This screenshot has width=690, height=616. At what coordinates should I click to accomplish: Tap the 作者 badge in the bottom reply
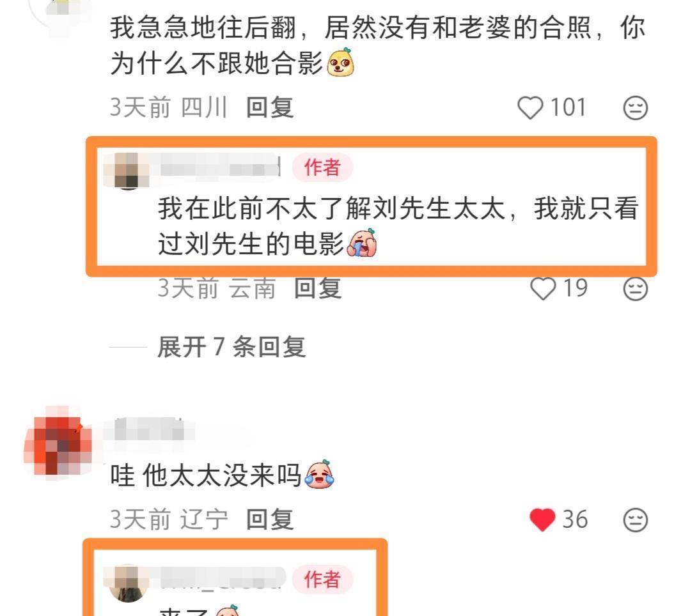click(322, 579)
